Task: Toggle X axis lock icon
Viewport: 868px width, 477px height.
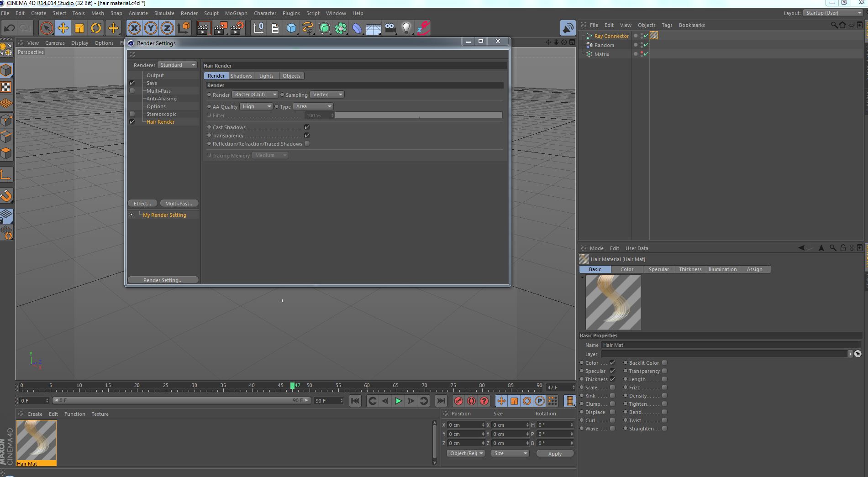Action: (134, 28)
